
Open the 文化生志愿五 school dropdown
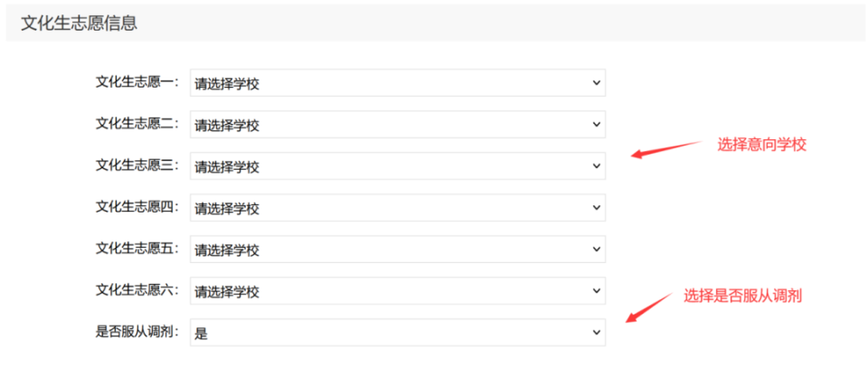tap(396, 250)
